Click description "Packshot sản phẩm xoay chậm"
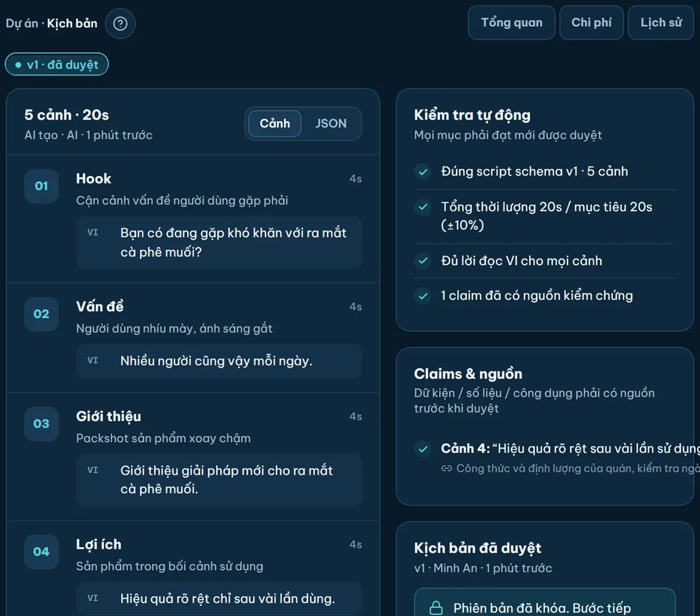 (x=163, y=439)
